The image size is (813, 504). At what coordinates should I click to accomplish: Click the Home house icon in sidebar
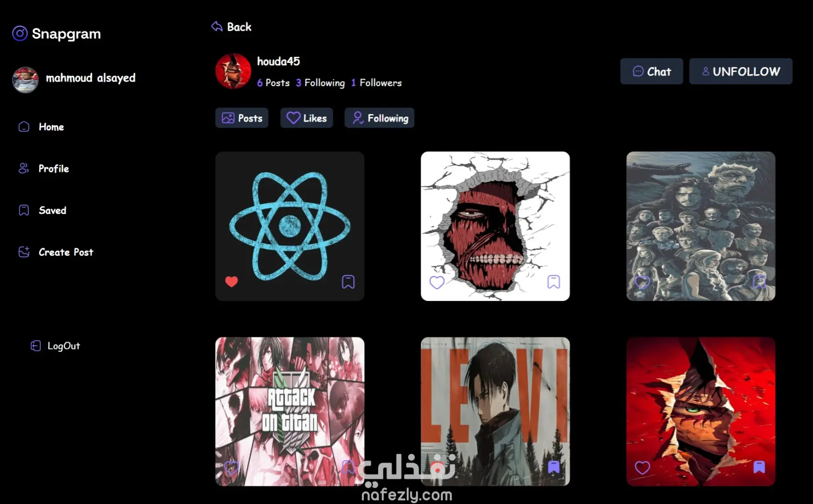24,127
